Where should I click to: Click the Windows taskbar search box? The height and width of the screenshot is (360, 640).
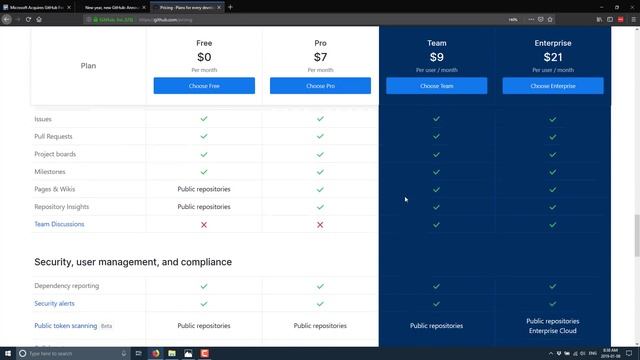coord(73,353)
